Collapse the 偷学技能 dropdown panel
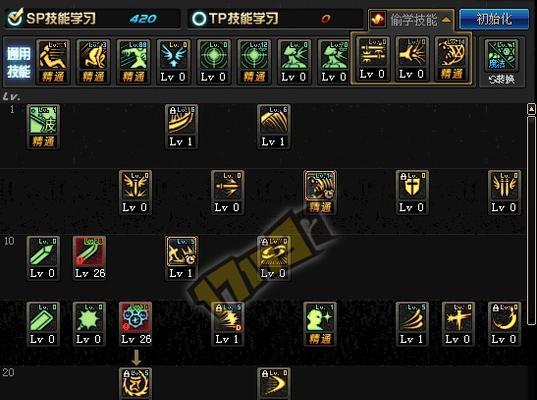Screen dimensions: 537x400 click(411, 20)
